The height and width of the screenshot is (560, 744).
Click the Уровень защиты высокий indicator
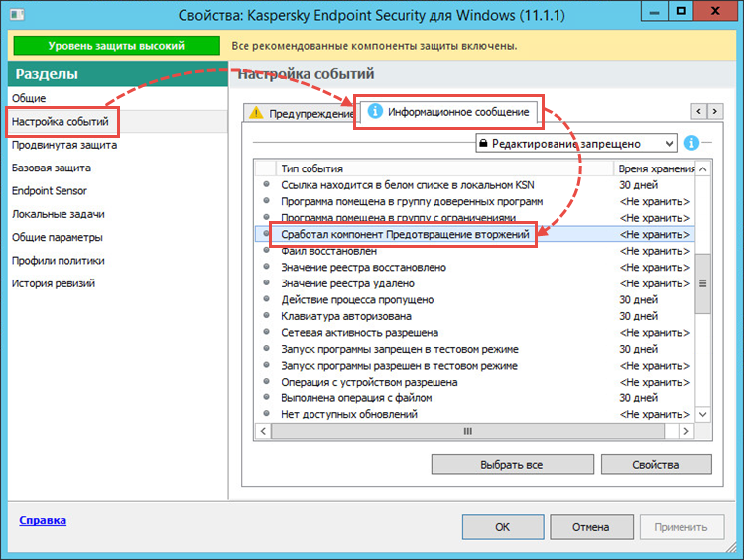point(116,46)
